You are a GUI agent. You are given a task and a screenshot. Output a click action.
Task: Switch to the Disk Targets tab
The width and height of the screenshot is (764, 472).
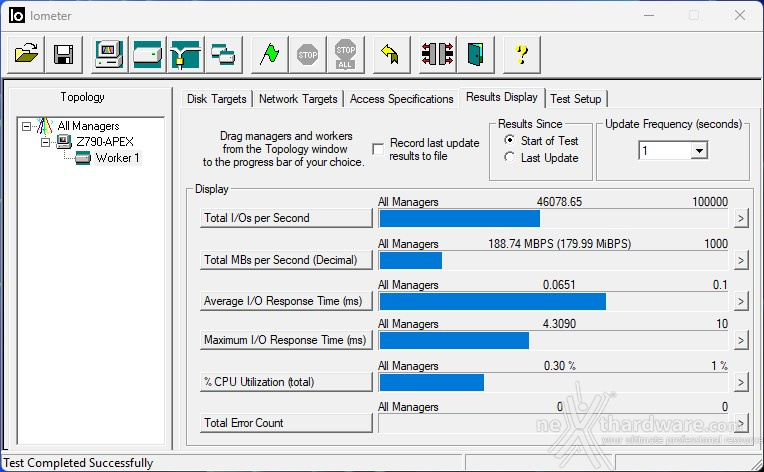[217, 99]
